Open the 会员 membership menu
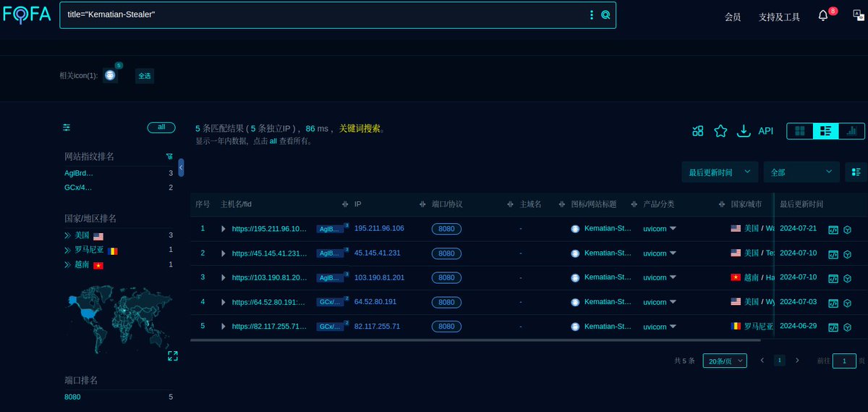This screenshot has width=868, height=412. pos(733,17)
